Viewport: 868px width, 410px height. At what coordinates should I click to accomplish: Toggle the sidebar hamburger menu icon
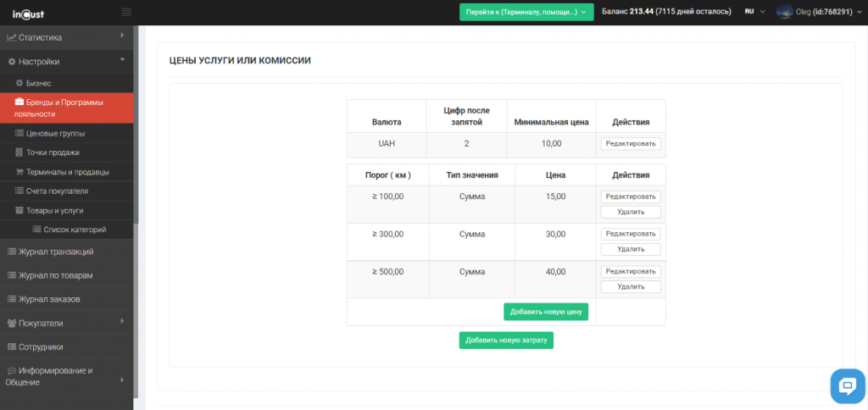pos(126,12)
